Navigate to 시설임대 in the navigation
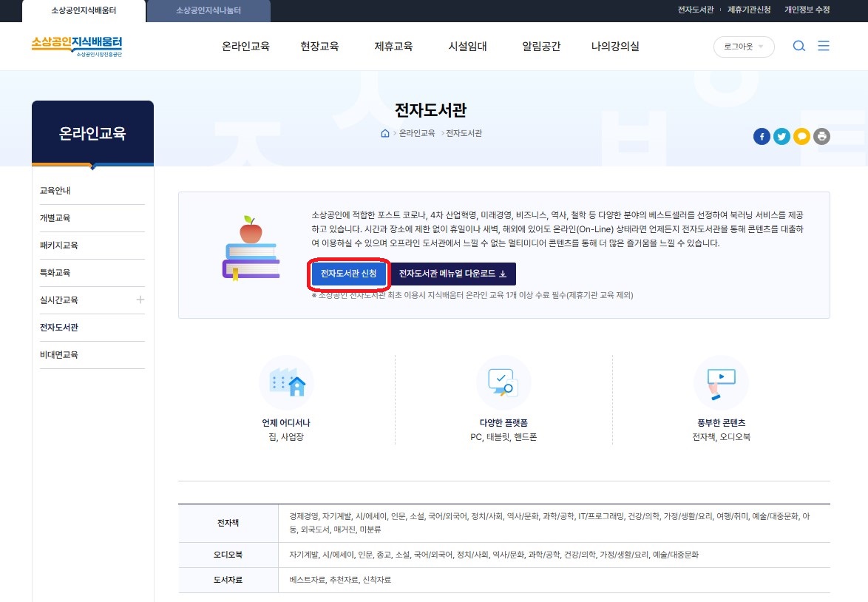 tap(467, 46)
